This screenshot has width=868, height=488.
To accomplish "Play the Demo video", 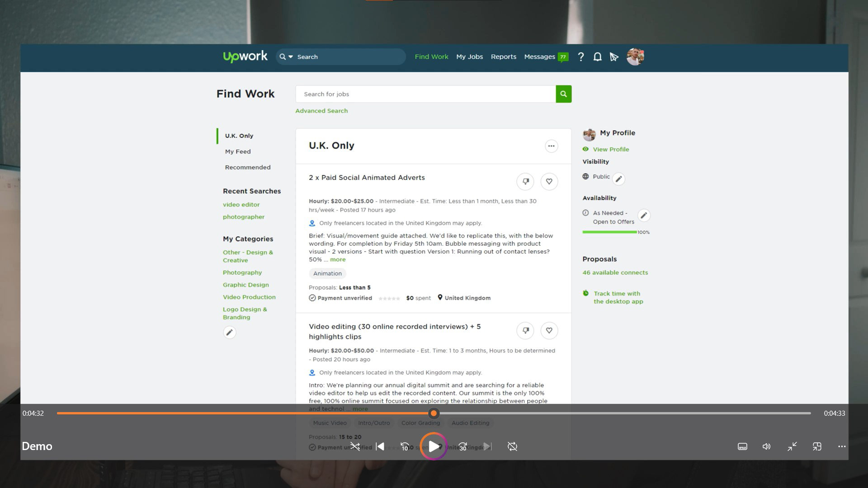I will 434,446.
